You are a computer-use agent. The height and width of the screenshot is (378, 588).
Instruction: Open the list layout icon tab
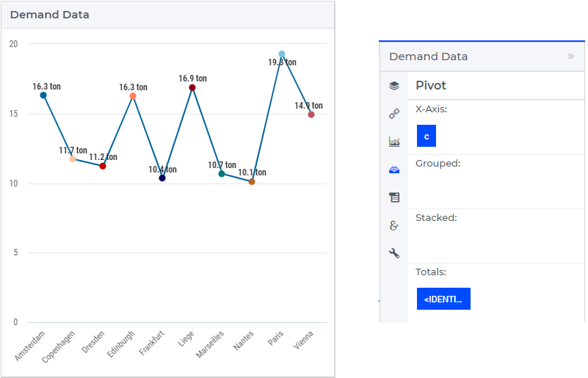click(393, 197)
